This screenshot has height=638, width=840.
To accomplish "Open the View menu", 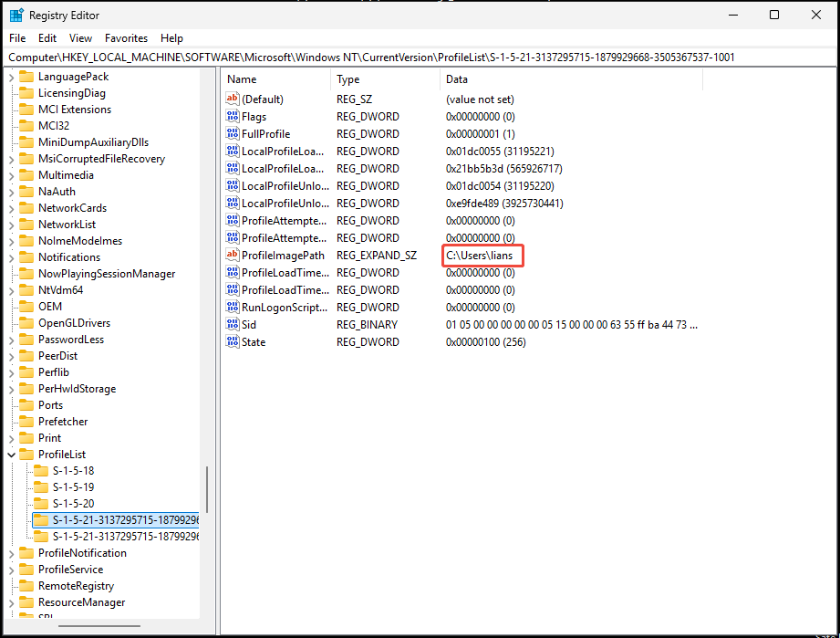I will [80, 38].
